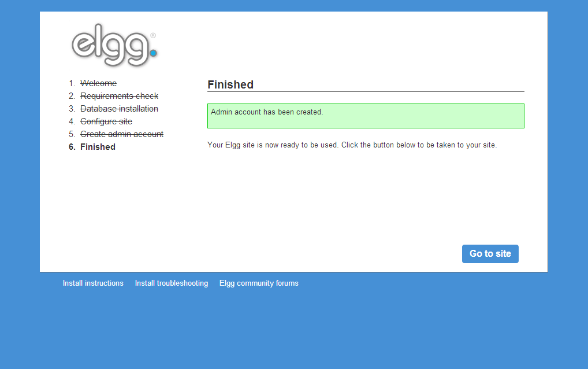Click the number 3 beside Database installation
This screenshot has height=369, width=588.
[x=72, y=109]
